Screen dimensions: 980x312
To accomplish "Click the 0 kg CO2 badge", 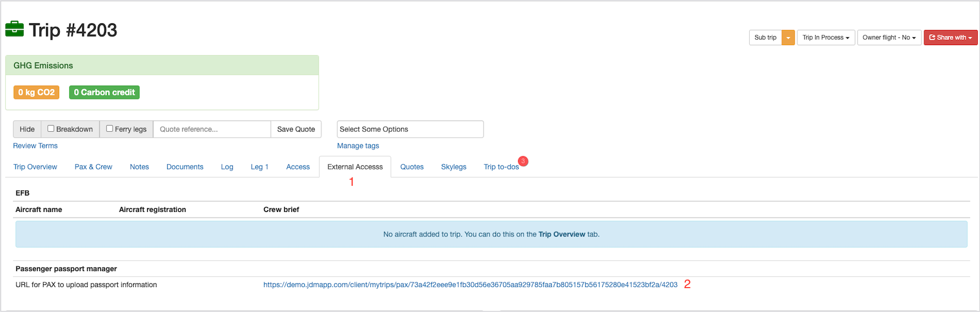I will tap(36, 92).
